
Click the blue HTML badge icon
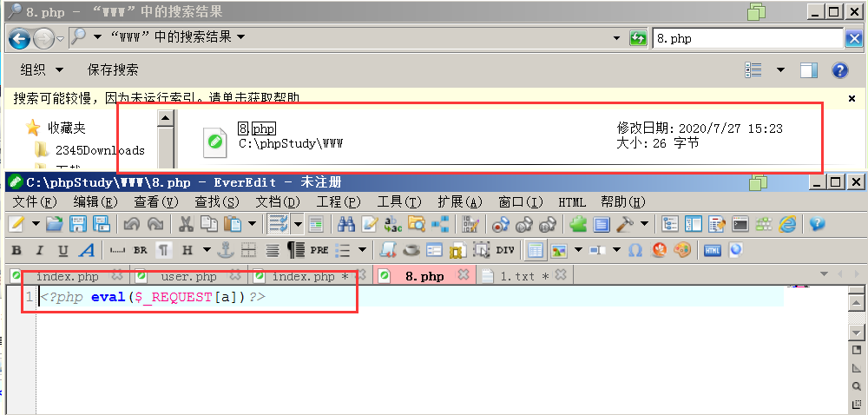coord(713,250)
